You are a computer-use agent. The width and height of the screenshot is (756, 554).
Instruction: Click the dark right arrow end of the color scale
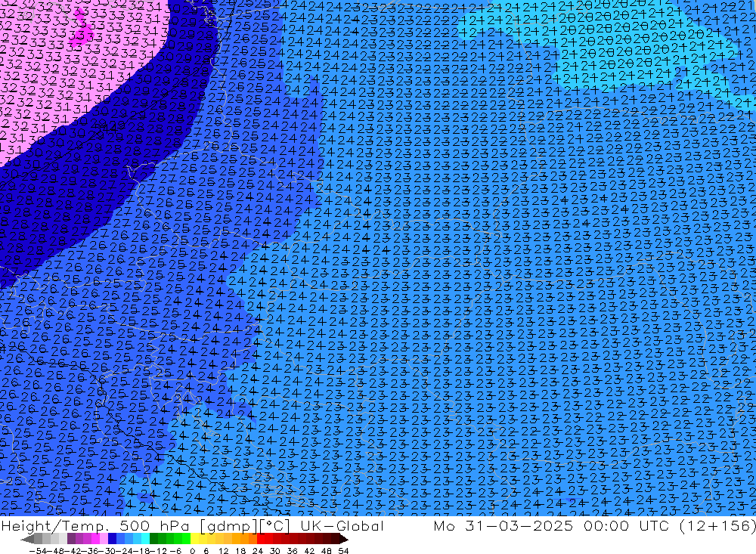[343, 539]
